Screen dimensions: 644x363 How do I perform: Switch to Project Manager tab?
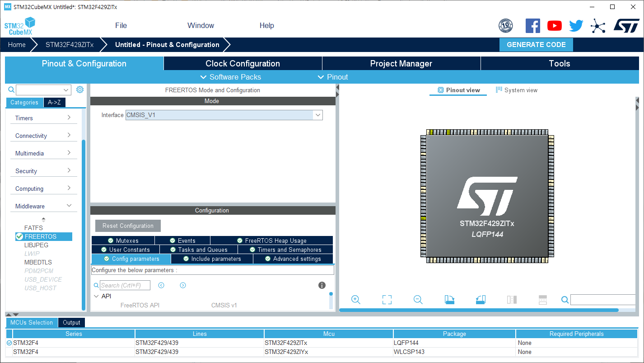[x=401, y=63]
